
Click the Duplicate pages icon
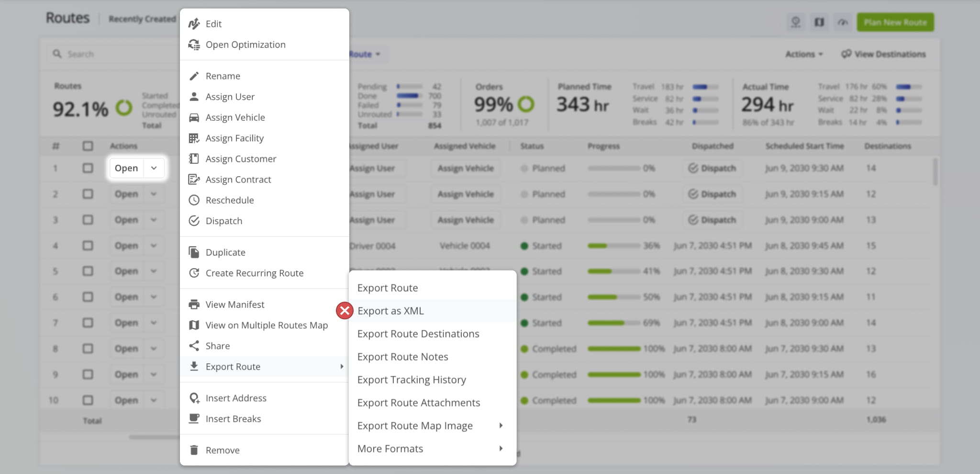point(194,252)
